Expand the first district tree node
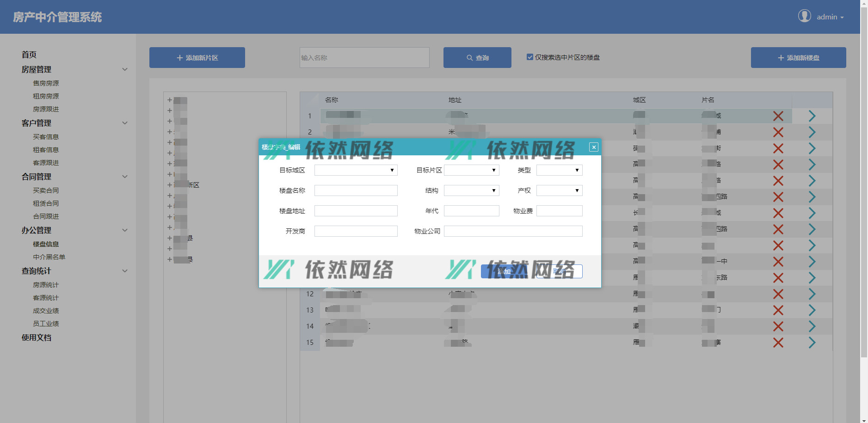 pyautogui.click(x=170, y=100)
